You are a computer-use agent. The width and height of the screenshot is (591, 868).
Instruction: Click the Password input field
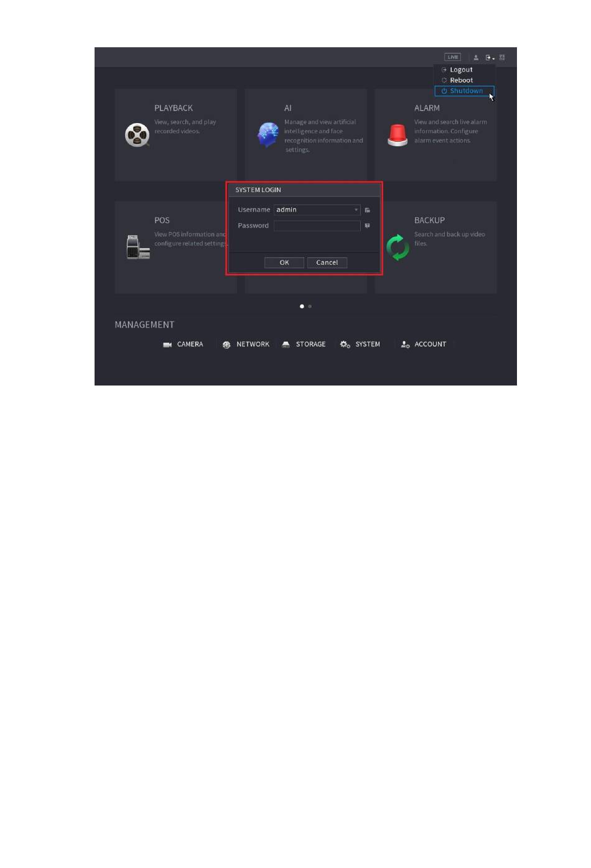pos(317,226)
